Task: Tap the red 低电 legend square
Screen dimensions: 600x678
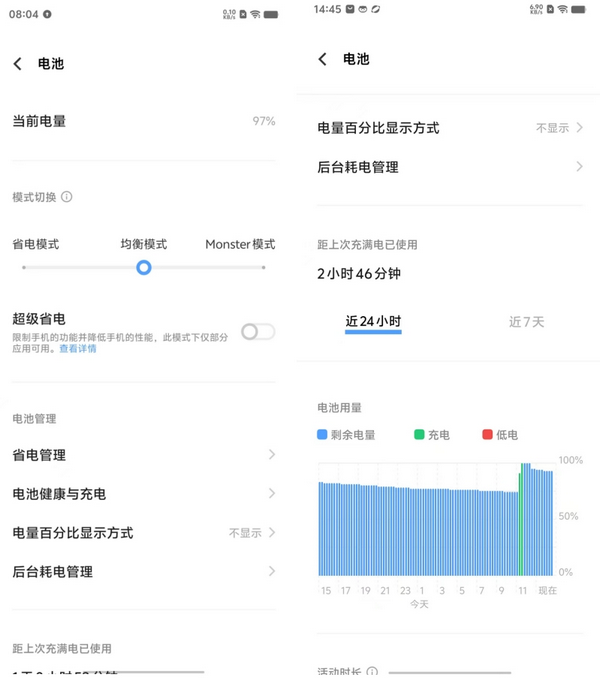Action: [x=487, y=435]
